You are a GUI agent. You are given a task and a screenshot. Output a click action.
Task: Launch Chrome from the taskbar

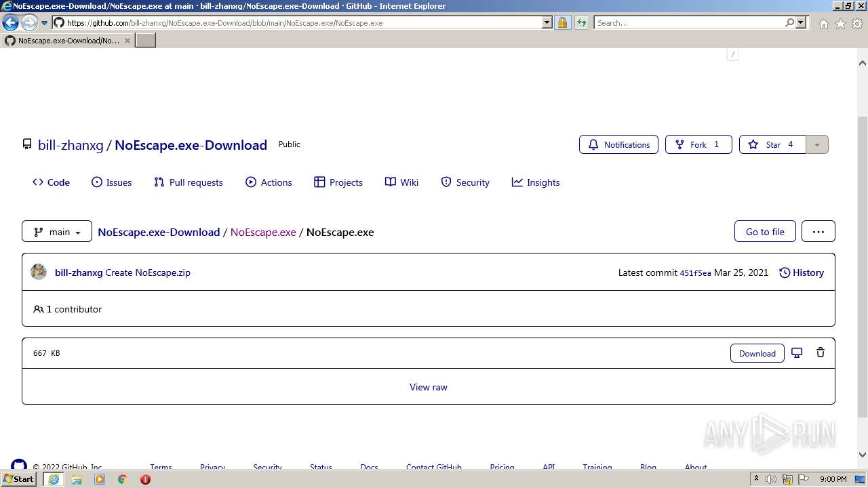(123, 479)
